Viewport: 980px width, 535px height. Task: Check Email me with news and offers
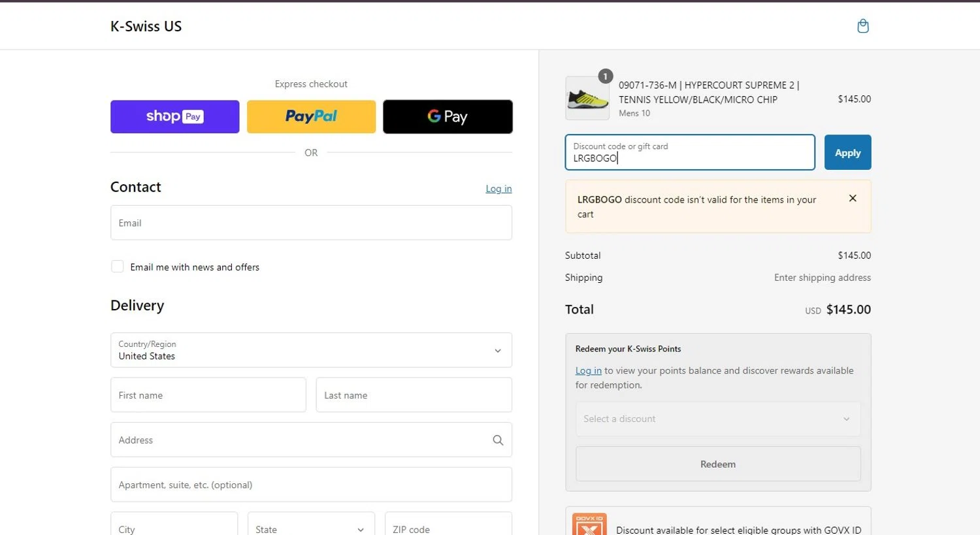(118, 267)
